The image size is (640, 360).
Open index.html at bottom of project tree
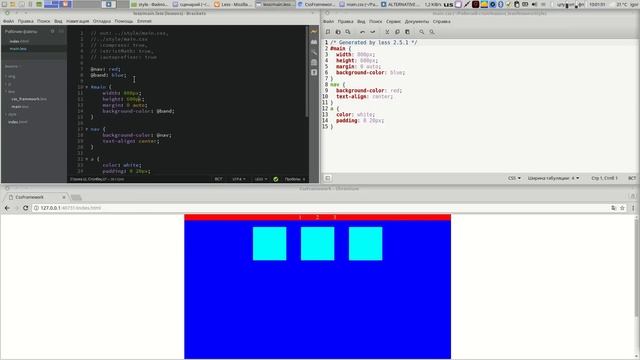[x=18, y=122]
